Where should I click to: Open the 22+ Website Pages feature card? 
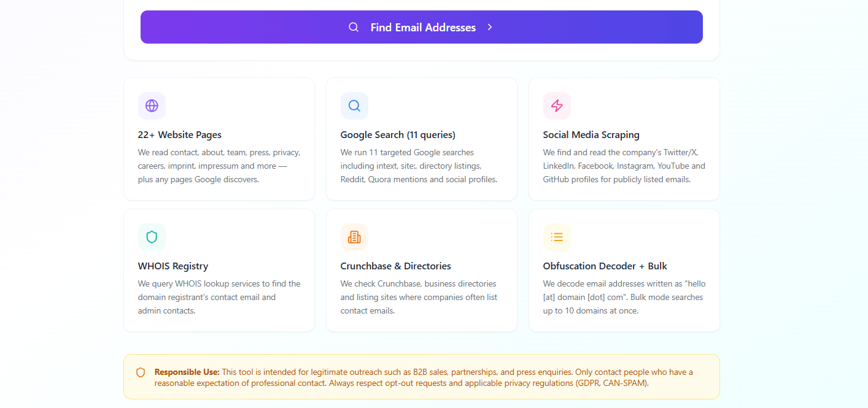click(x=219, y=139)
